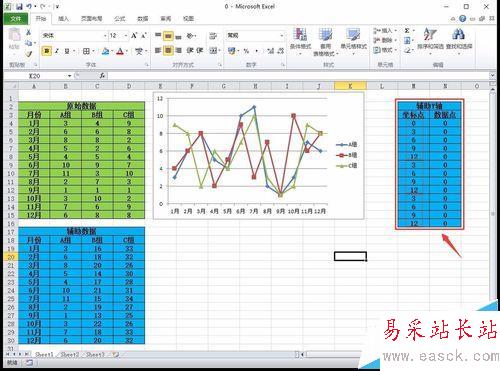Open the number format dropdown (常规)
Image resolution: width=500 pixels, height=371 pixels.
(282, 35)
